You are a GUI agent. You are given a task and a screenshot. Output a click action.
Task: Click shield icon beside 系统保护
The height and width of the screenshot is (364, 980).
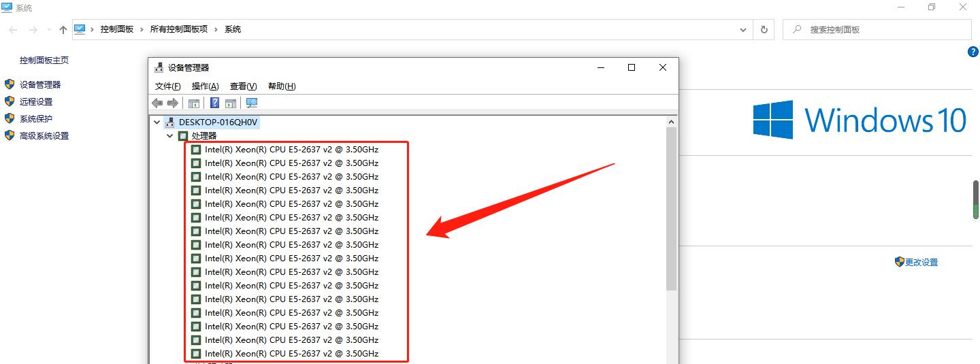point(10,118)
